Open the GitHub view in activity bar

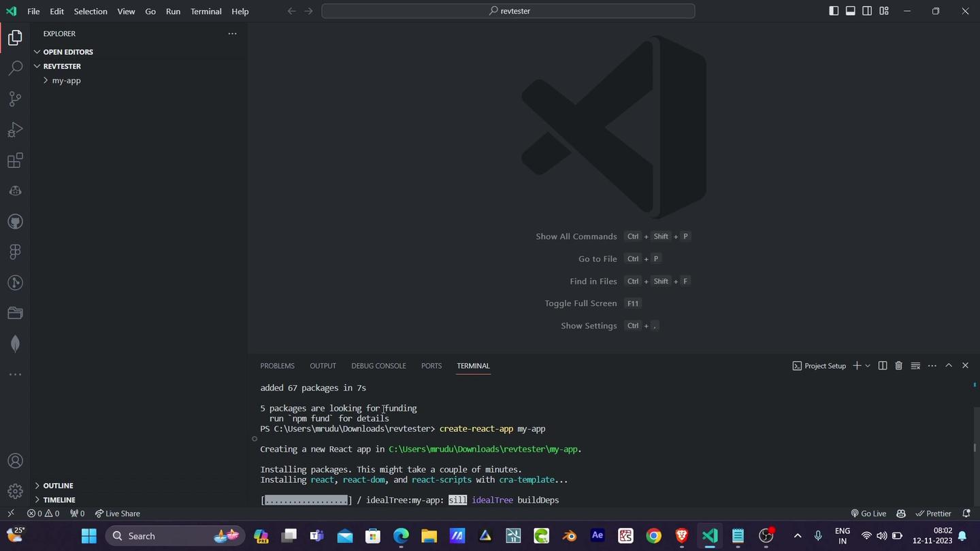pos(15,222)
